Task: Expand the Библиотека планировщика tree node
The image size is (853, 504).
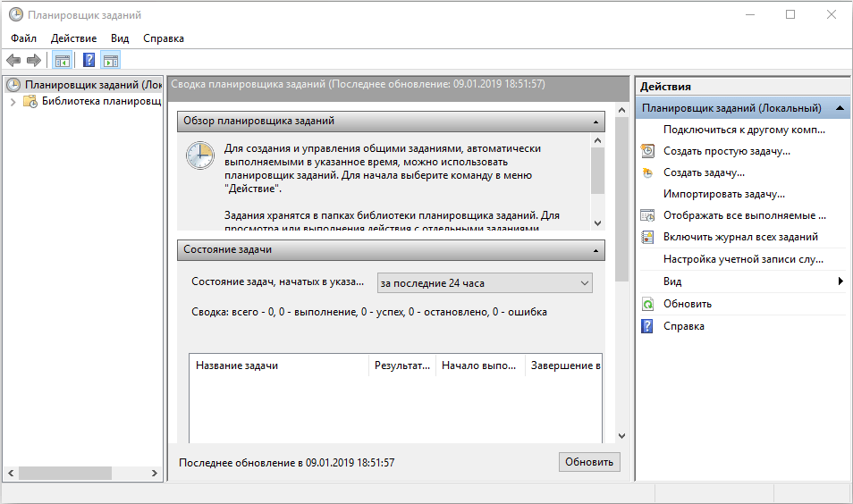Action: point(13,102)
